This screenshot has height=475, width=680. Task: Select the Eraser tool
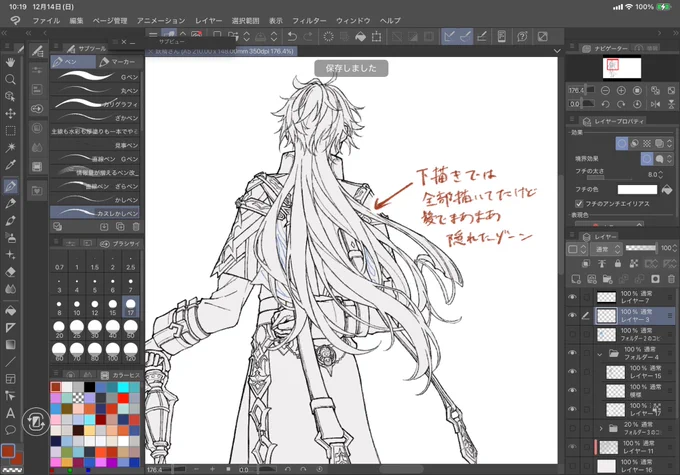tap(10, 272)
